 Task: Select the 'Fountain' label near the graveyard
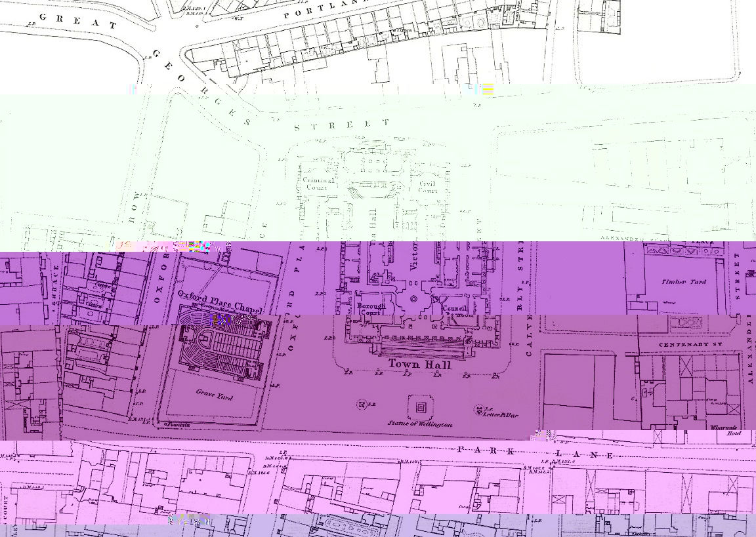[x=178, y=426]
